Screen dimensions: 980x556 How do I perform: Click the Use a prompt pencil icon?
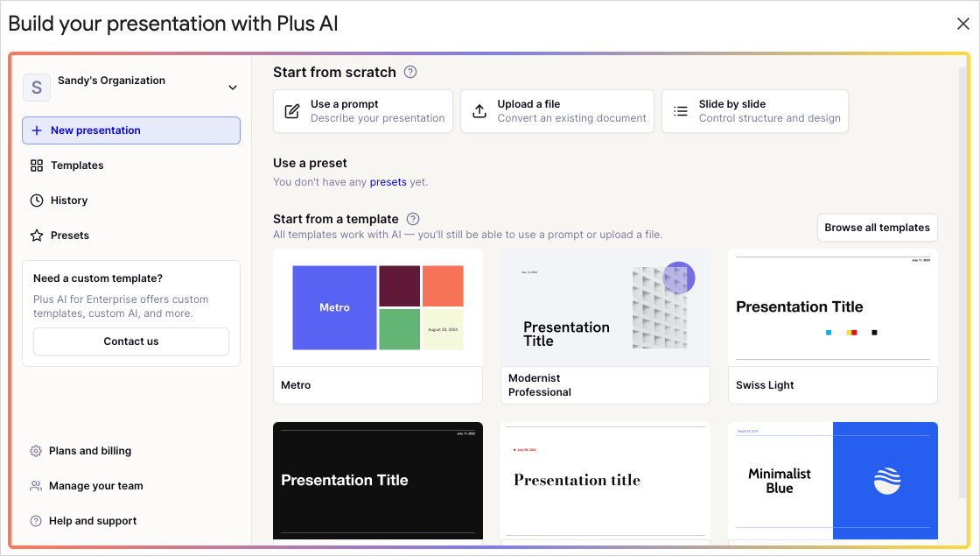(292, 111)
